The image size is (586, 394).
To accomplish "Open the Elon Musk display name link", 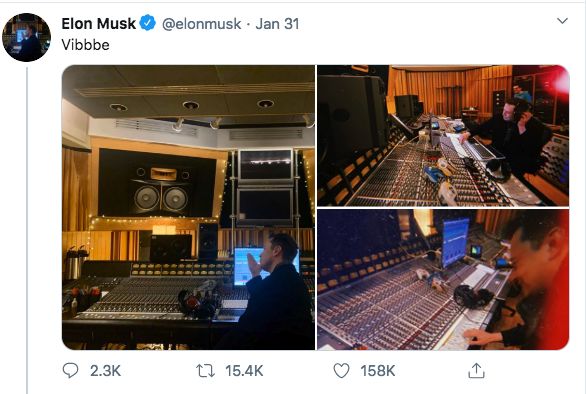I will click(98, 24).
